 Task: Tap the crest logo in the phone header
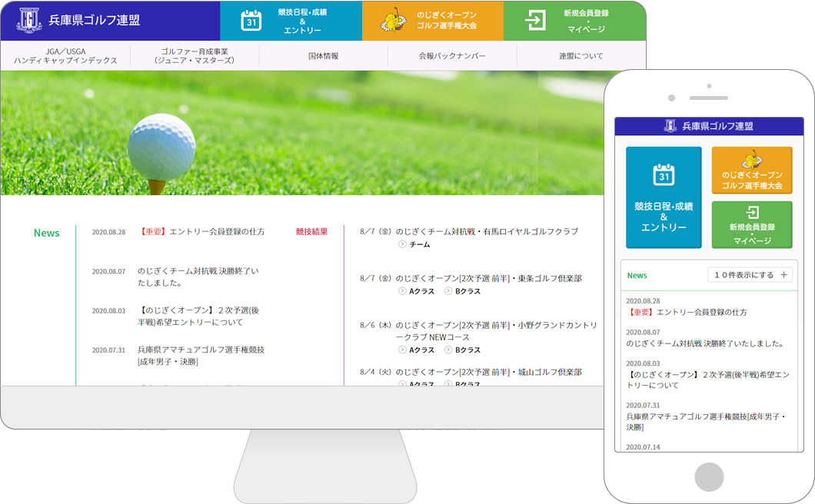670,126
